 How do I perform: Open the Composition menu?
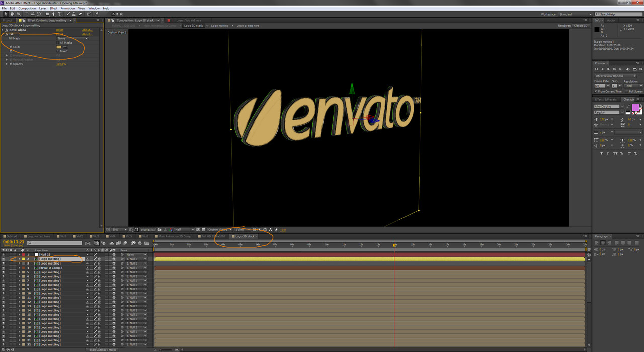[27, 8]
